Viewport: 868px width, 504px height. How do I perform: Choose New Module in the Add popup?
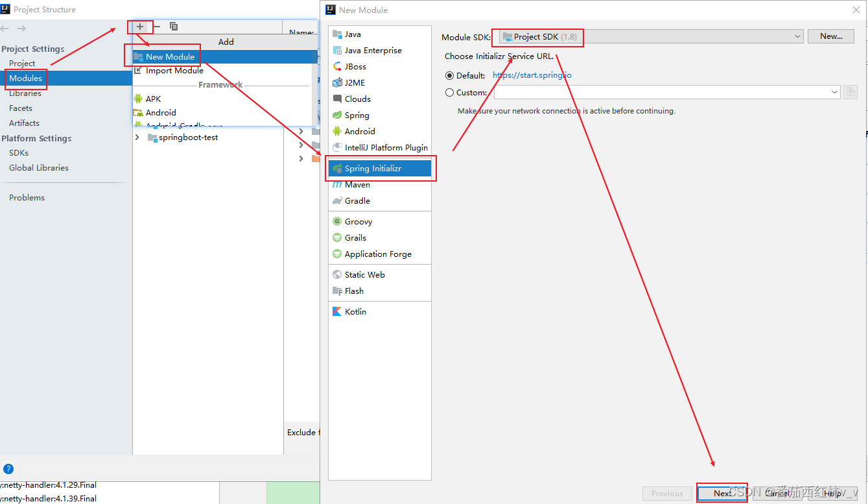point(225,57)
